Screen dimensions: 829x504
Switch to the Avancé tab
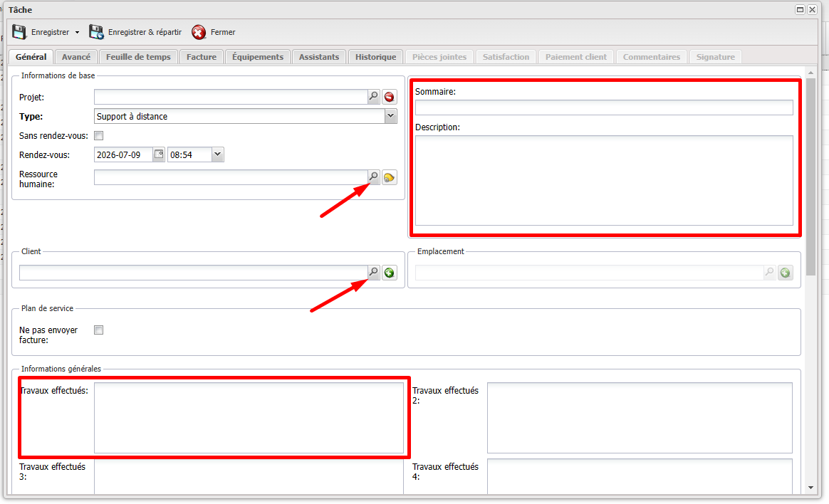tap(76, 57)
